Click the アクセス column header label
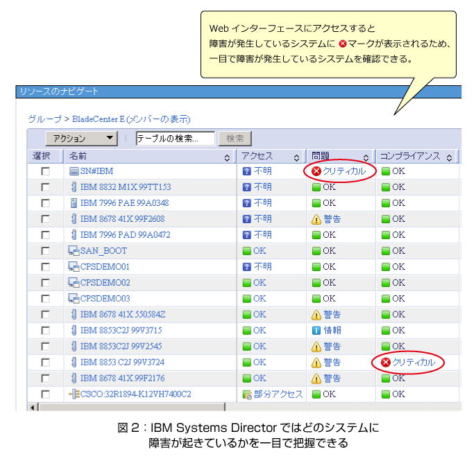This screenshot has width=476, height=470. click(257, 156)
